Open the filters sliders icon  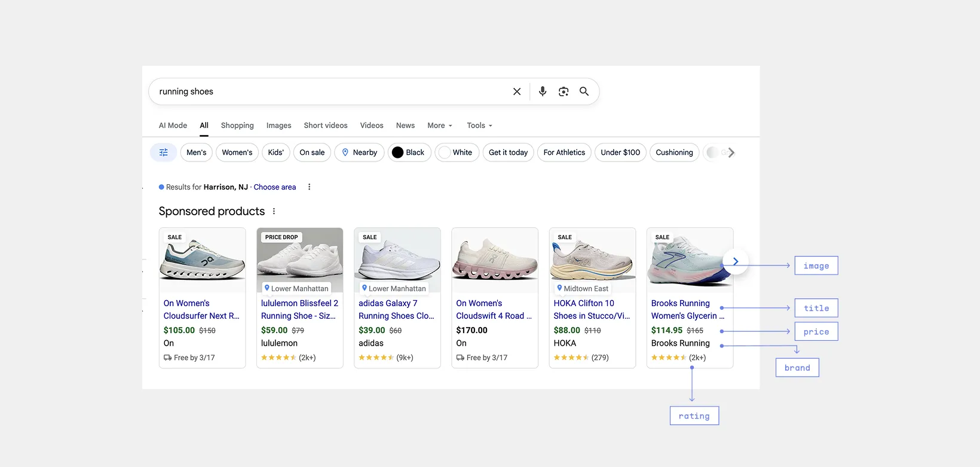[163, 152]
